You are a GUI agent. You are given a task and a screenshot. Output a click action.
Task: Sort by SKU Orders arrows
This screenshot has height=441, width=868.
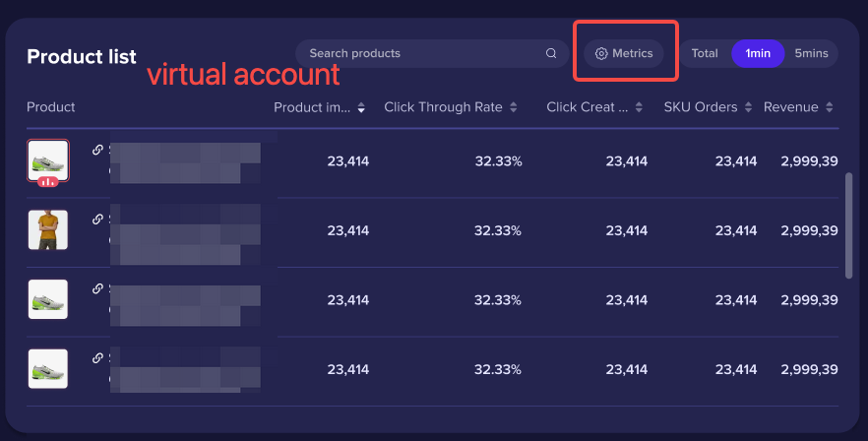click(748, 107)
